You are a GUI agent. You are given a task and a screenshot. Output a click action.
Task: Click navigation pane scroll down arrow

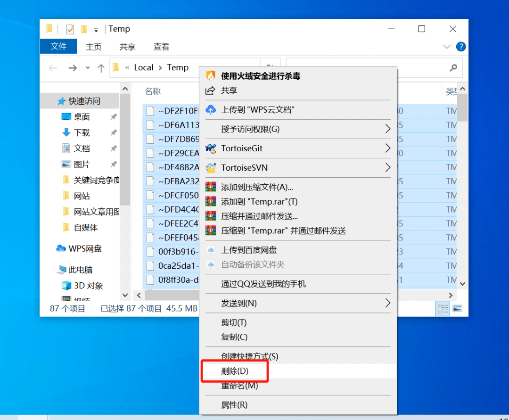tap(125, 295)
